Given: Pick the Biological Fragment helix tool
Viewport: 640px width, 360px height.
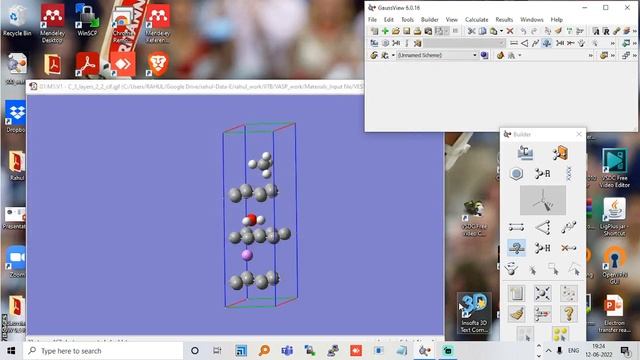Looking at the screenshot, I should point(569,173).
